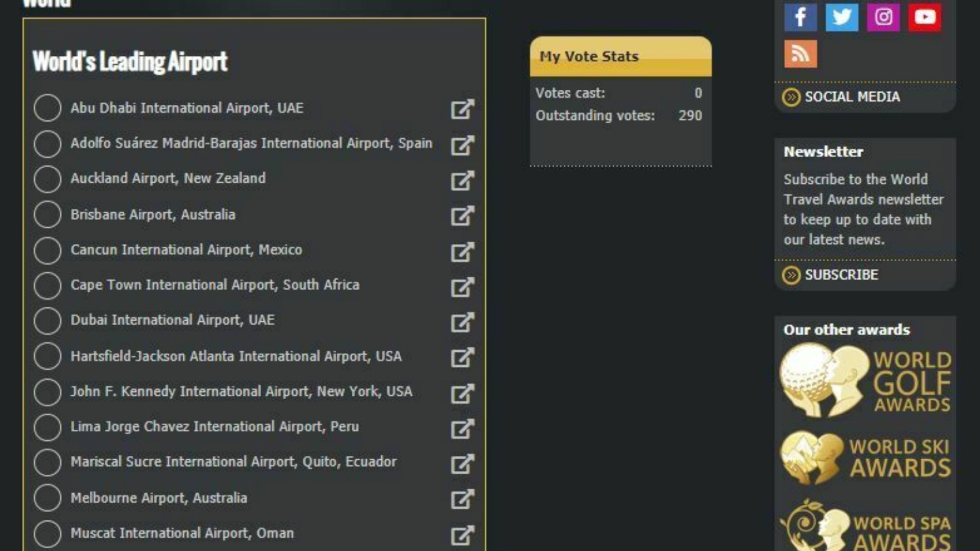The image size is (980, 551).
Task: Click the My Vote Stats header
Action: click(x=621, y=56)
